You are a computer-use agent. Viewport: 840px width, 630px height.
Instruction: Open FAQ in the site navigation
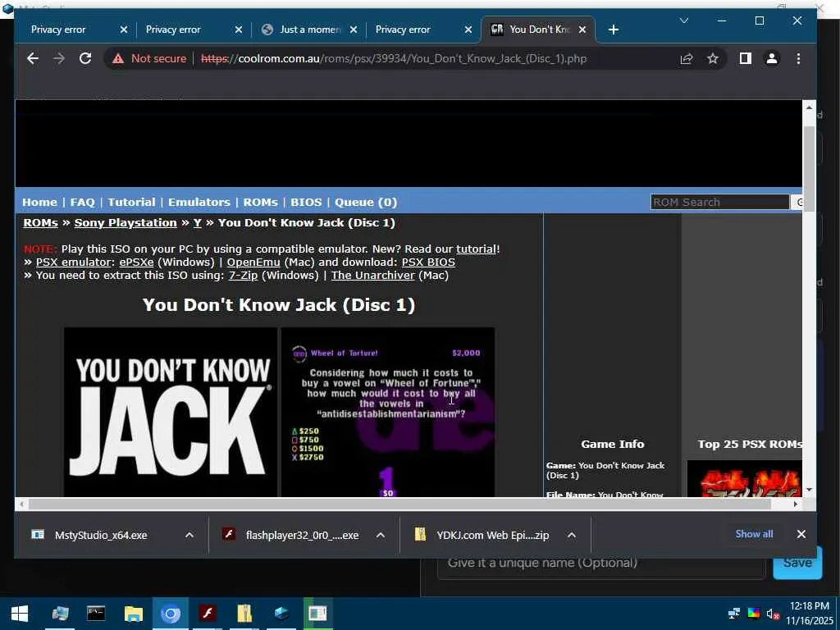pyautogui.click(x=83, y=202)
